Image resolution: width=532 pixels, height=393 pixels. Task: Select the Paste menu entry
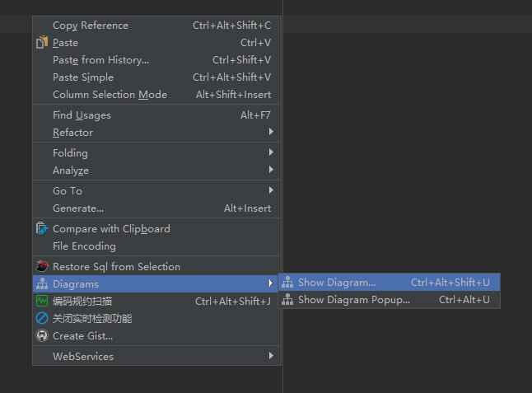(x=156, y=42)
